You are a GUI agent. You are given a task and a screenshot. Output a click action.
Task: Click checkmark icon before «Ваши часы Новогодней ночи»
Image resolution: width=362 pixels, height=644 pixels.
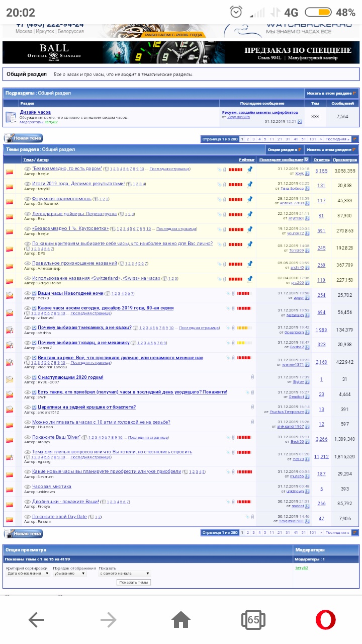pos(34,293)
